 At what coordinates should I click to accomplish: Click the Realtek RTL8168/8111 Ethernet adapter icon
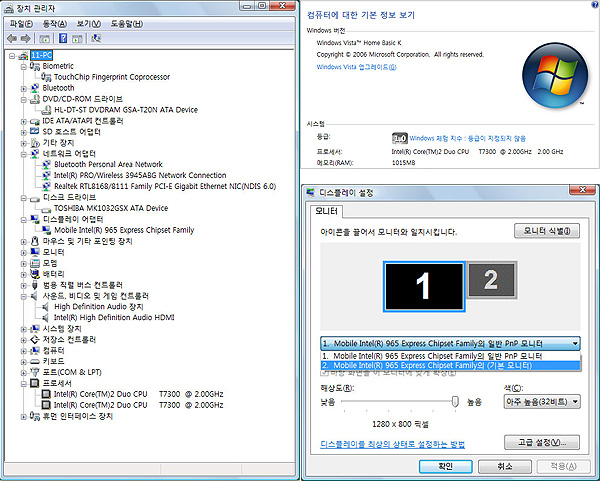click(46, 186)
